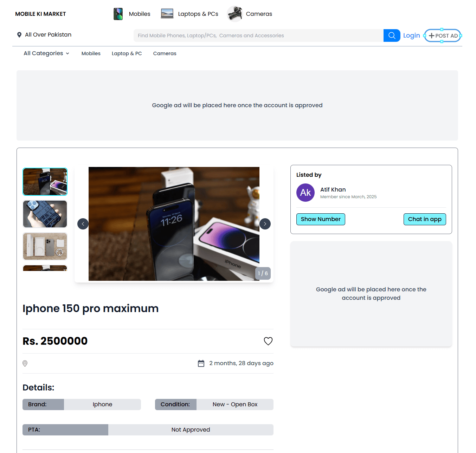Click the listing location pin icon

click(25, 363)
